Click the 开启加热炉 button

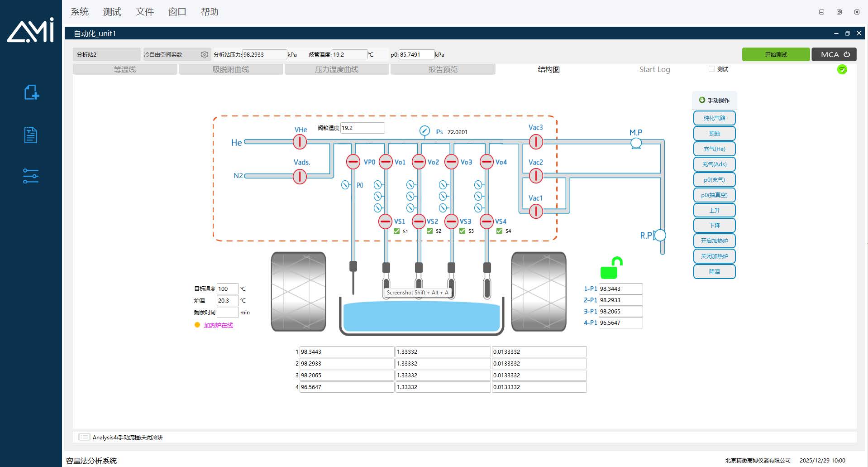714,241
